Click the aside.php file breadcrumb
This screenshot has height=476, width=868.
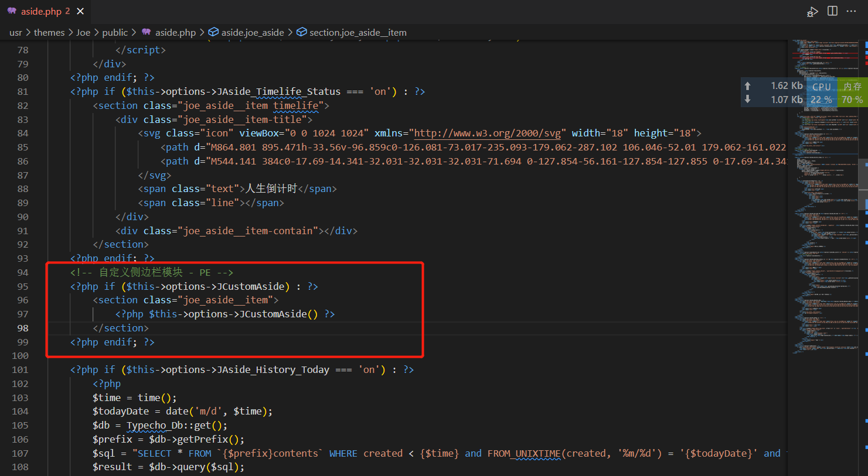point(175,33)
